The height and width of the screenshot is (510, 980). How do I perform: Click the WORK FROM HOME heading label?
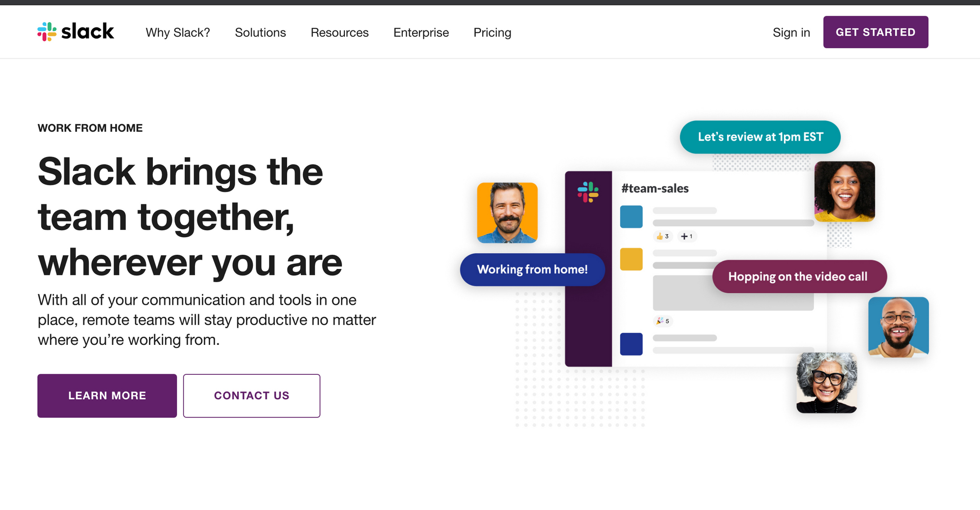pyautogui.click(x=90, y=128)
